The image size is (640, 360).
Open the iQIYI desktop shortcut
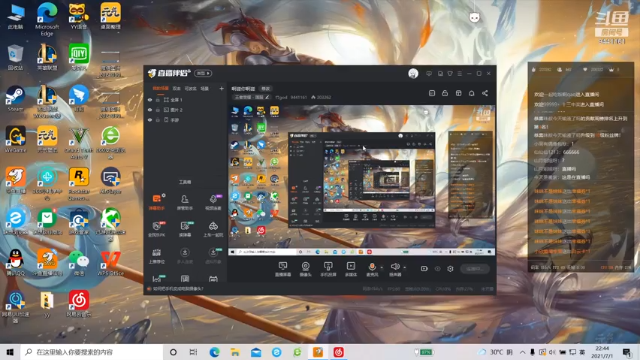click(x=79, y=58)
